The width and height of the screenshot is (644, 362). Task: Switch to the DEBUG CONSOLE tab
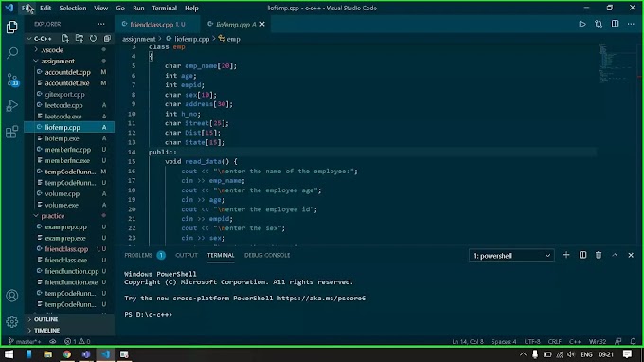(x=267, y=255)
